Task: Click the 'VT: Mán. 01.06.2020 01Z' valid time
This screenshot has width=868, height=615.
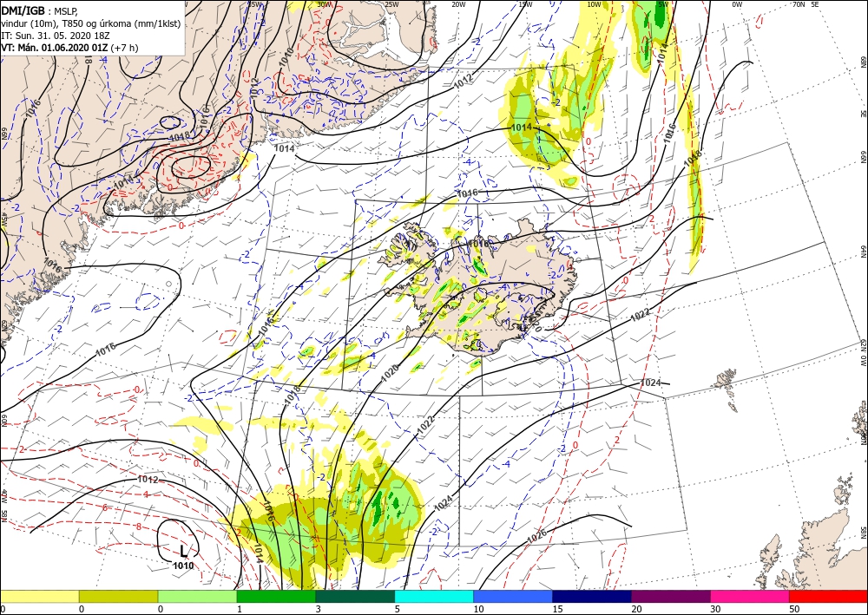Action: click(55, 48)
